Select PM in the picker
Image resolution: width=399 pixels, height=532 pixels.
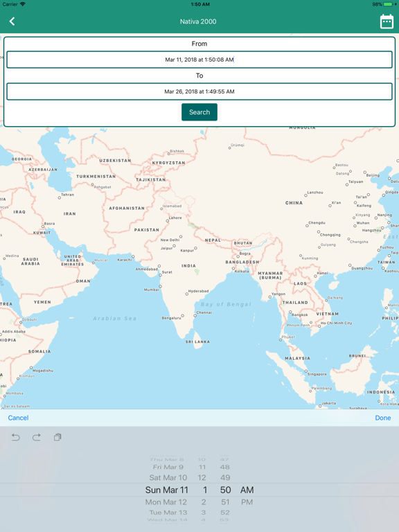coord(247,502)
